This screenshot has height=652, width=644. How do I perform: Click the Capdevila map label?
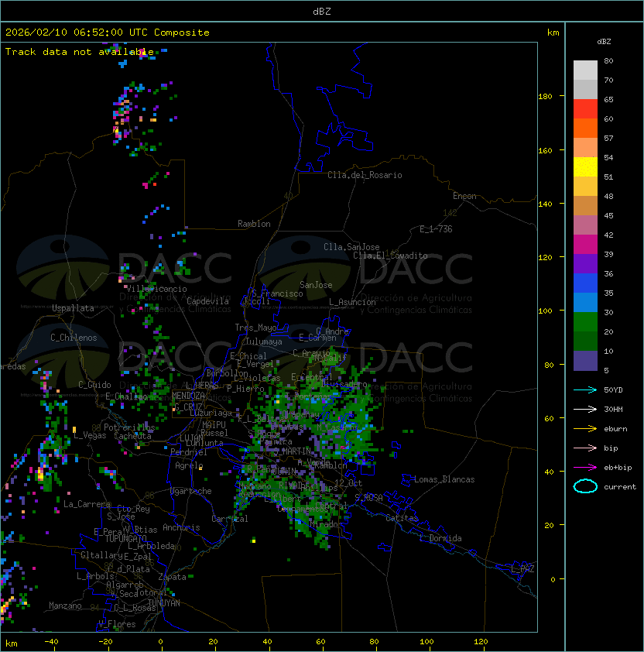207,301
